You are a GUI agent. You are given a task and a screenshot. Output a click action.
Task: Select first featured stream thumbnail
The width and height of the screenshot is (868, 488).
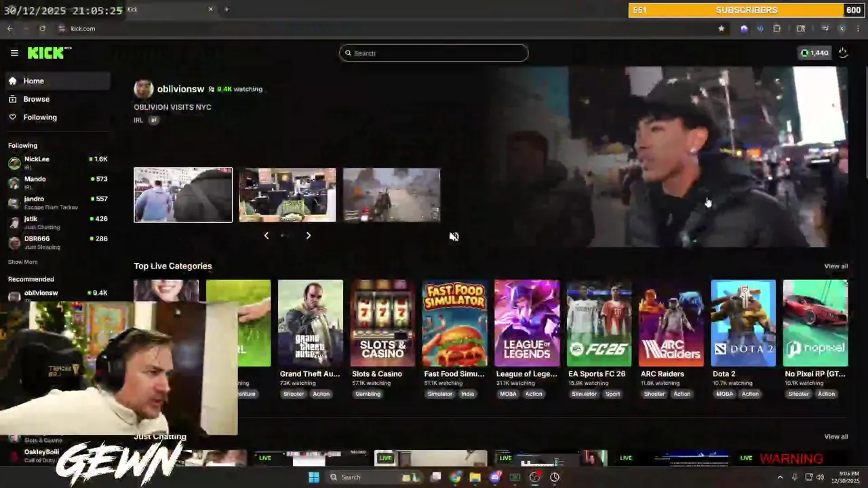(x=183, y=195)
